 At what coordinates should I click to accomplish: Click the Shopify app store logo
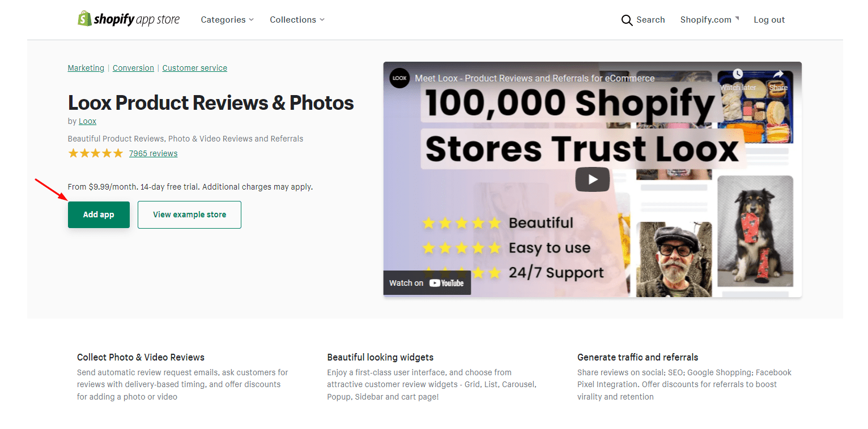[129, 19]
